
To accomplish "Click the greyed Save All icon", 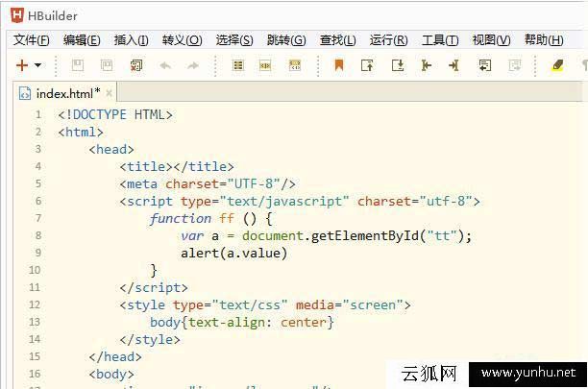I will click(107, 65).
